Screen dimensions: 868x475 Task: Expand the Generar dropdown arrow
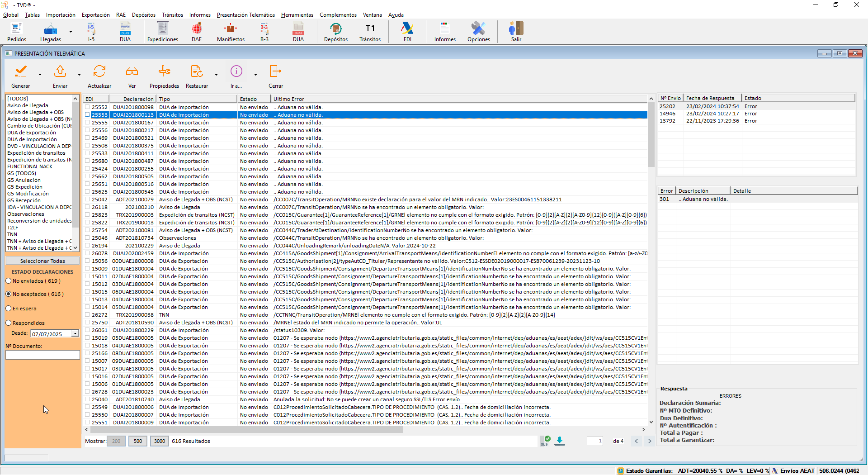pyautogui.click(x=40, y=75)
